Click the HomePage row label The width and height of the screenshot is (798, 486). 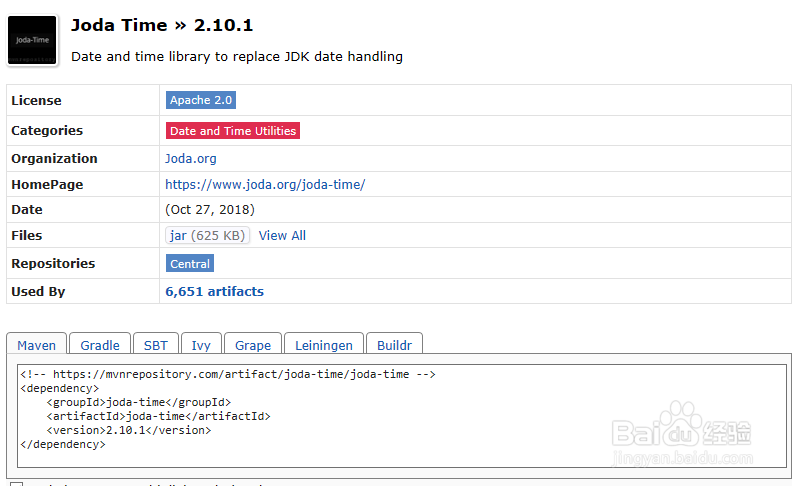[47, 185]
